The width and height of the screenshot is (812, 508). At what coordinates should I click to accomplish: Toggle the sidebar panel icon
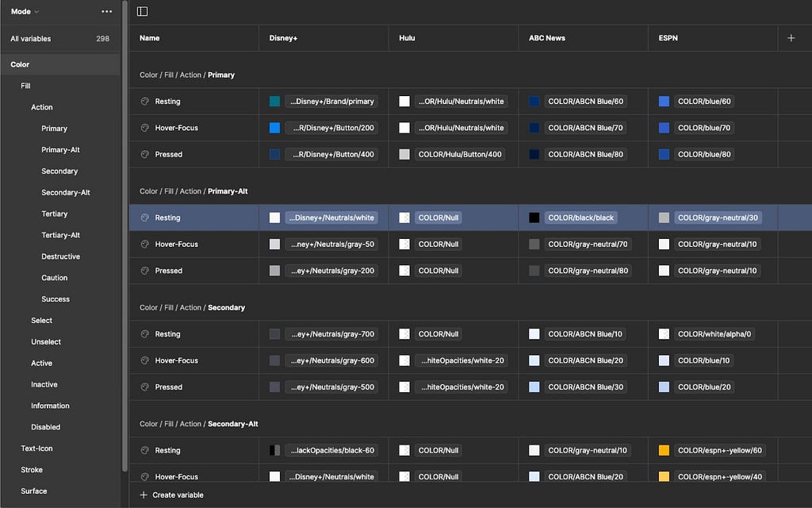[142, 11]
